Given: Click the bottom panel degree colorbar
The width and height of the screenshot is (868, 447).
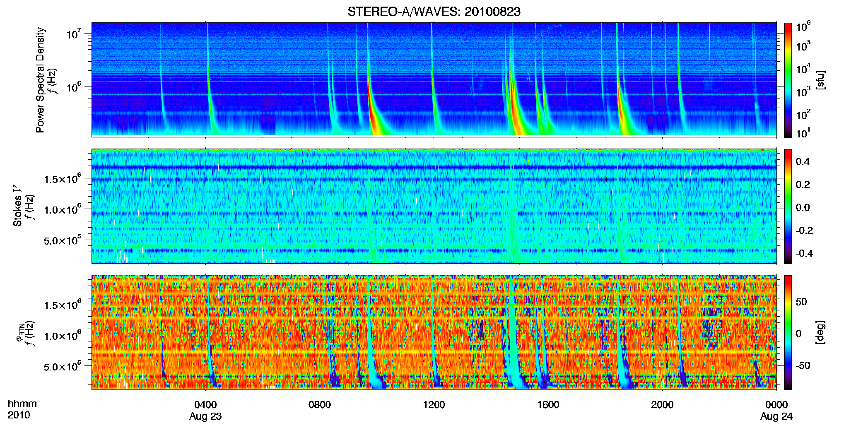Looking at the screenshot, I should coord(788,332).
